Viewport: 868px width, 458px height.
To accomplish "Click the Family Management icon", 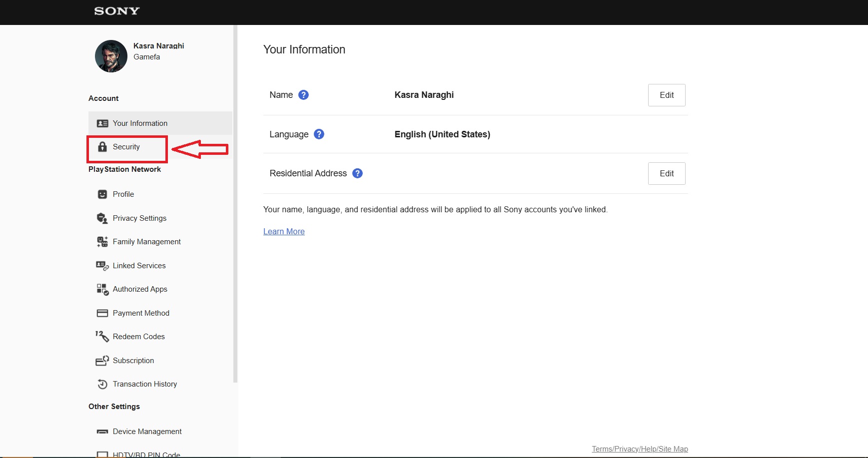I will pyautogui.click(x=102, y=242).
